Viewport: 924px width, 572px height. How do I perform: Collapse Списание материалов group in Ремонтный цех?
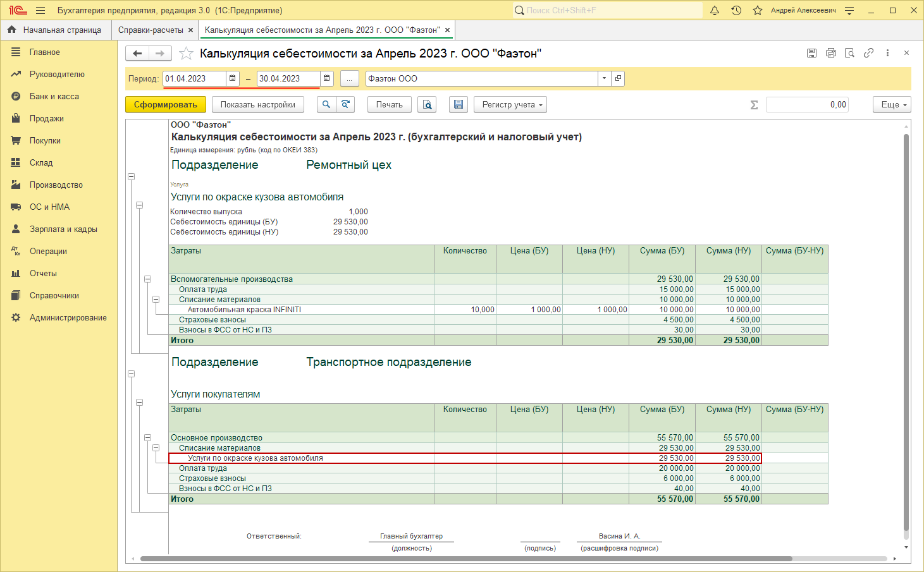click(x=156, y=300)
